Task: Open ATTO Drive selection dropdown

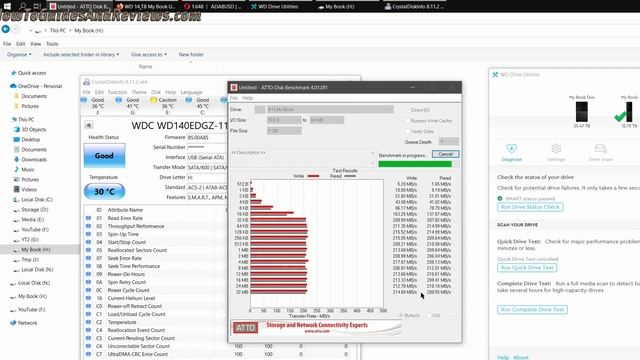Action: [x=330, y=109]
